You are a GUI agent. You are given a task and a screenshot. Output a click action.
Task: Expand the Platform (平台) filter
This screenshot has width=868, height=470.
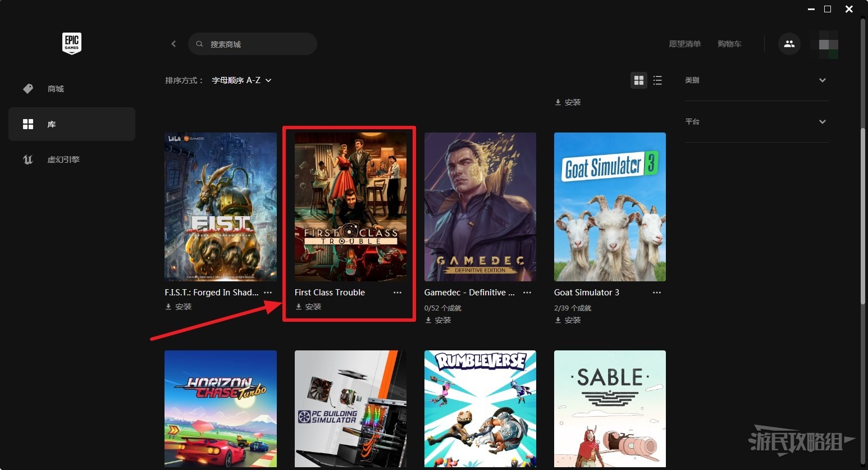tap(756, 121)
